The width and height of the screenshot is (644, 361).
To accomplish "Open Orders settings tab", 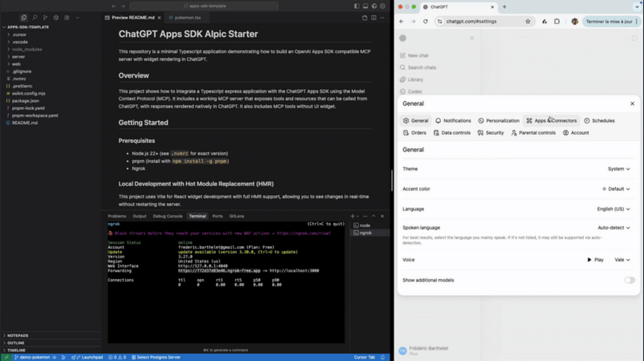I will click(x=414, y=133).
